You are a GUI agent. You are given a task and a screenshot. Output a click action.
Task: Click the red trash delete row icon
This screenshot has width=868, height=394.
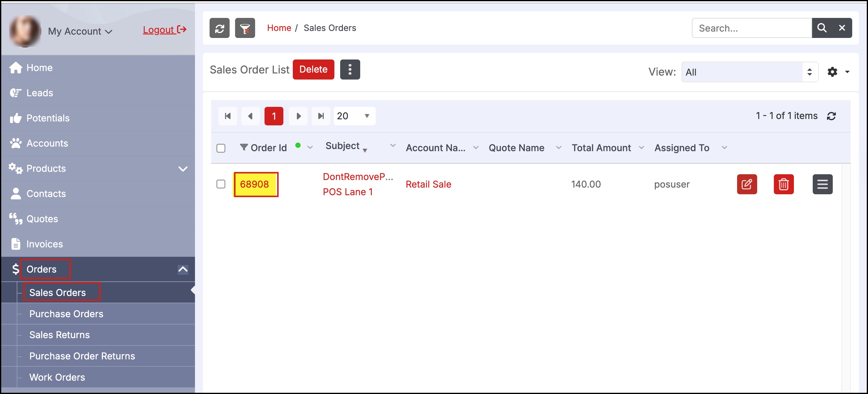tap(784, 184)
